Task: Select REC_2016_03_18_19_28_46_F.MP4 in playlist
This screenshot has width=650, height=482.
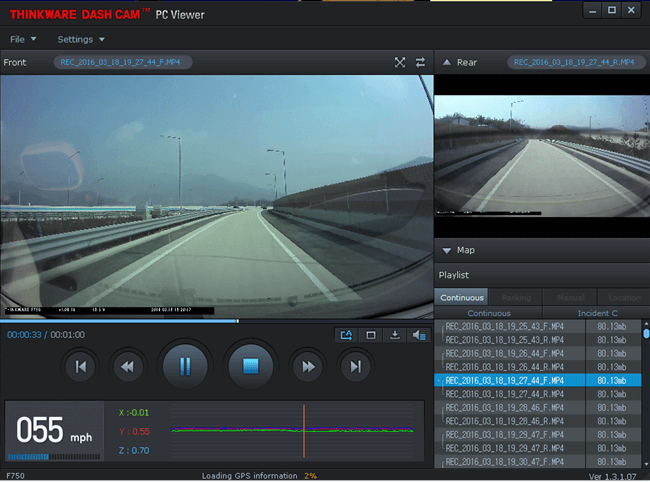Action: point(537,407)
